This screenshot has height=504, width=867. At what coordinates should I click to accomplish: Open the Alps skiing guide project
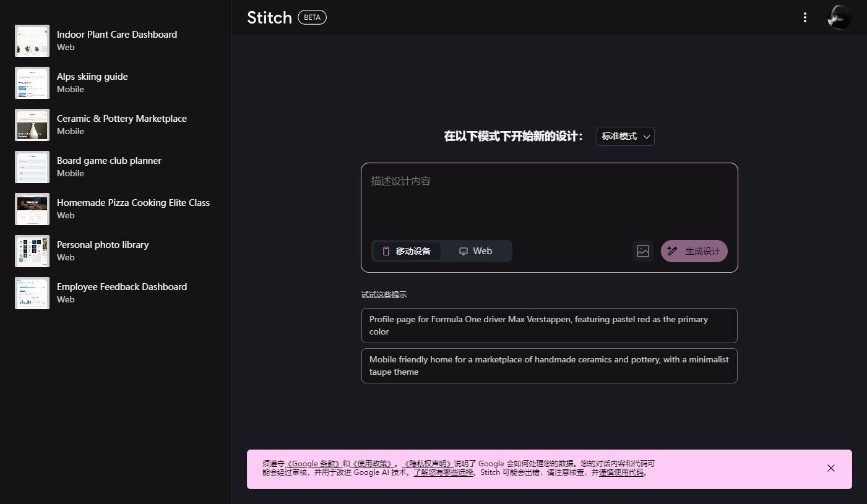pyautogui.click(x=116, y=83)
